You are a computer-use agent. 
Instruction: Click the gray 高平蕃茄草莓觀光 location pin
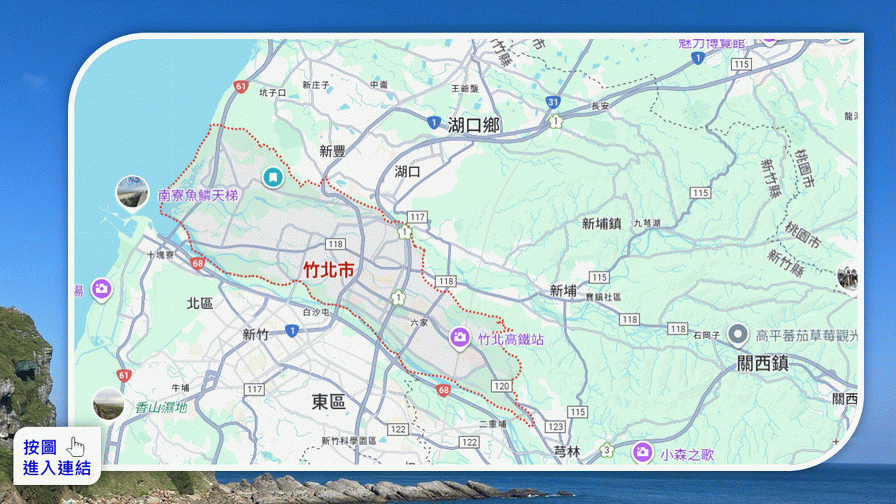coord(739,335)
